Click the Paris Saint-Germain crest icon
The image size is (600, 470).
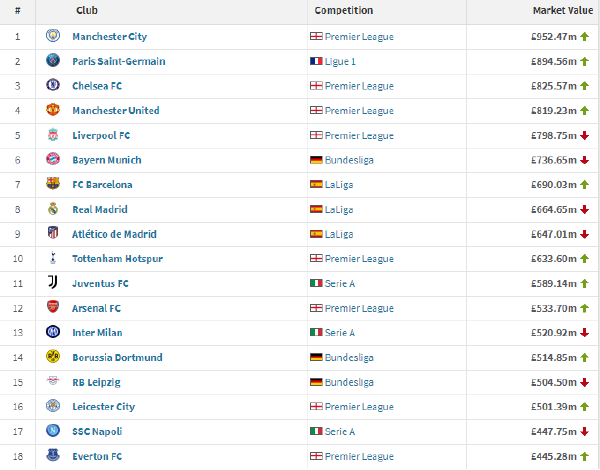click(x=53, y=61)
